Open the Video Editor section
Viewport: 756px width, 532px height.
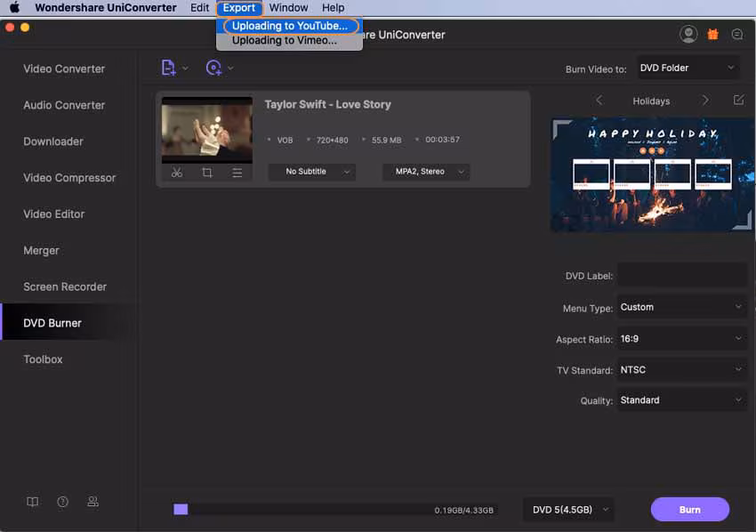click(x=54, y=214)
